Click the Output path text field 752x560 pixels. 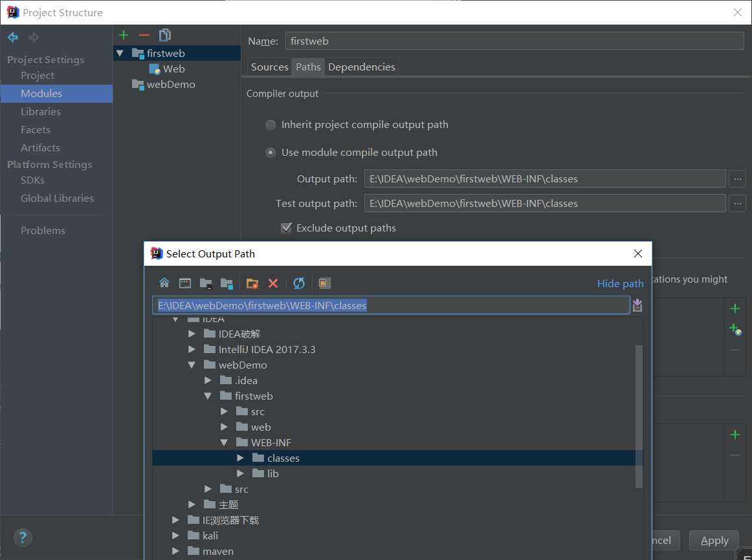[x=545, y=178]
